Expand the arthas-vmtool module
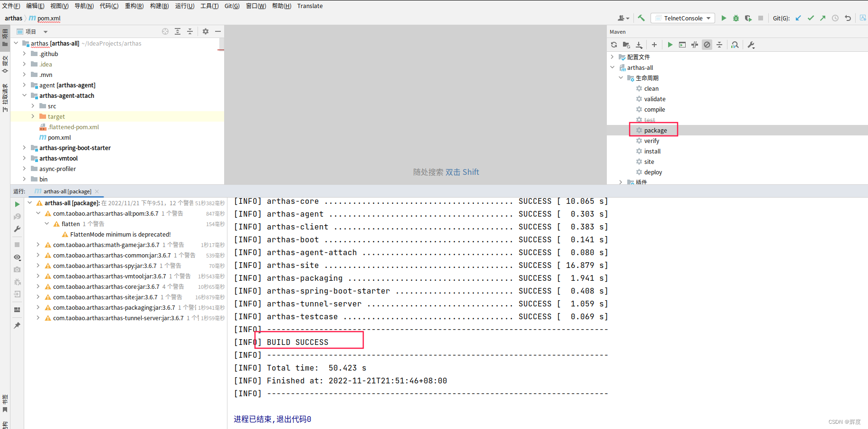The height and width of the screenshot is (429, 868). (24, 158)
